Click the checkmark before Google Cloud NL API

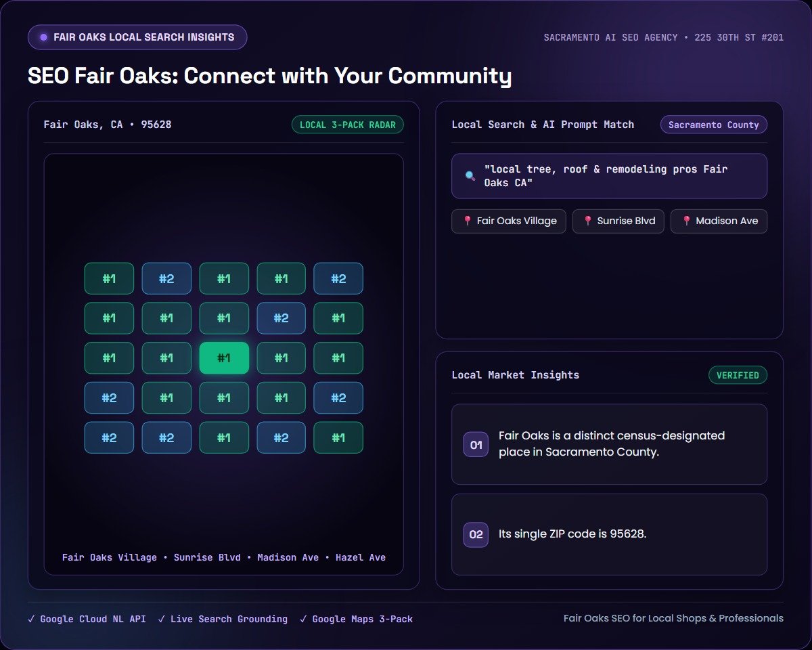(x=31, y=619)
